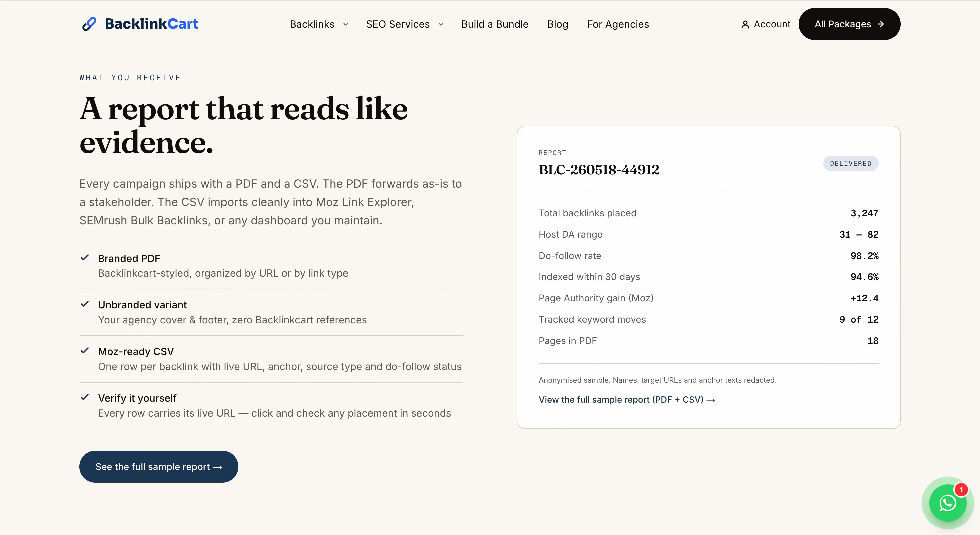
Task: Click the checkmark beside Verify it yourself
Action: click(84, 397)
